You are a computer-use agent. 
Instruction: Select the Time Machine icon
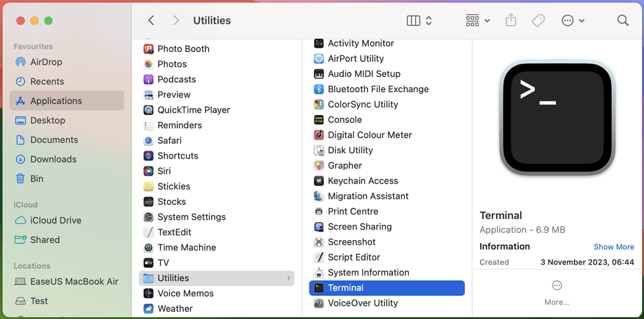(x=148, y=247)
